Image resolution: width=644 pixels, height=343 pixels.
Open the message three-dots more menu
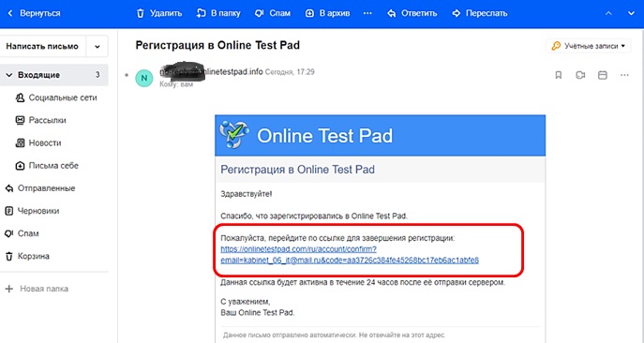coord(624,75)
